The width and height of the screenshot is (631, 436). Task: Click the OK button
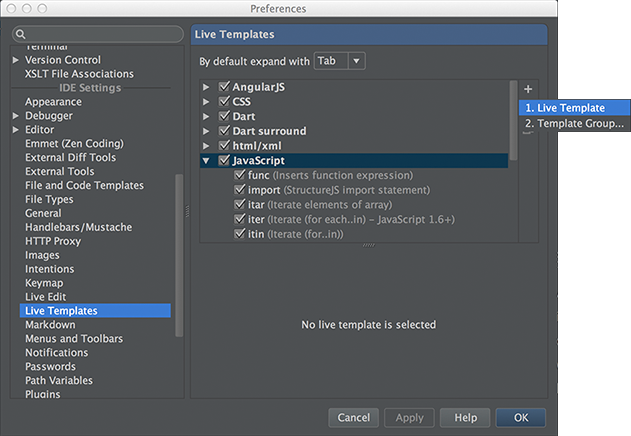521,417
